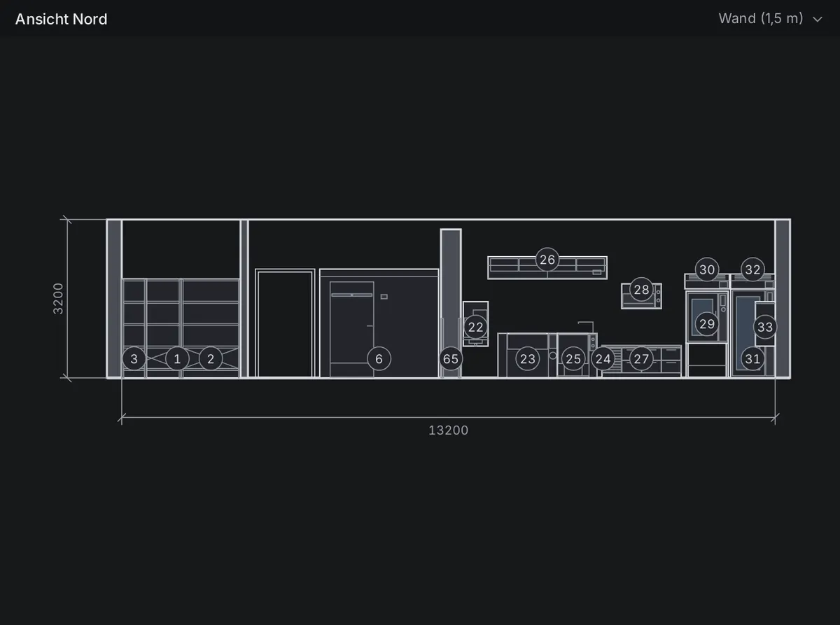840x625 pixels.
Task: Click the 13200 width dimension label
Action: click(449, 430)
